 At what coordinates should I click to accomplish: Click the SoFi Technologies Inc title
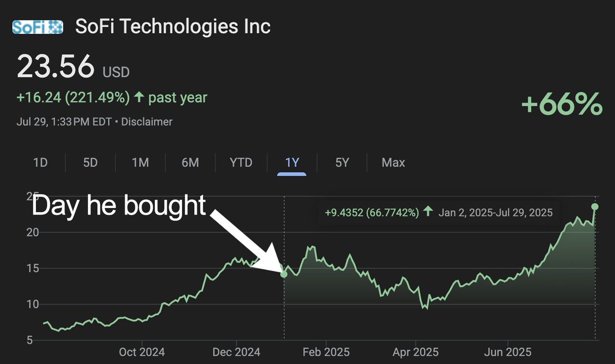click(173, 27)
